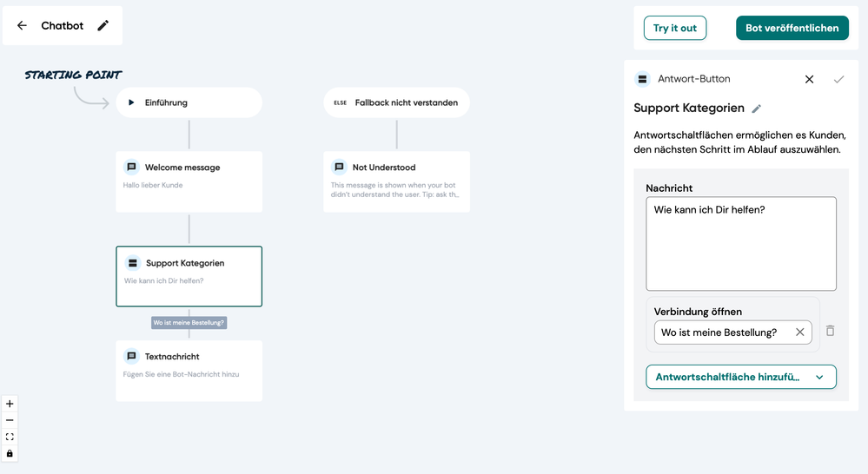Viewport: 868px width, 474px height.
Task: Delete the answer button with trash icon
Action: coord(830,331)
